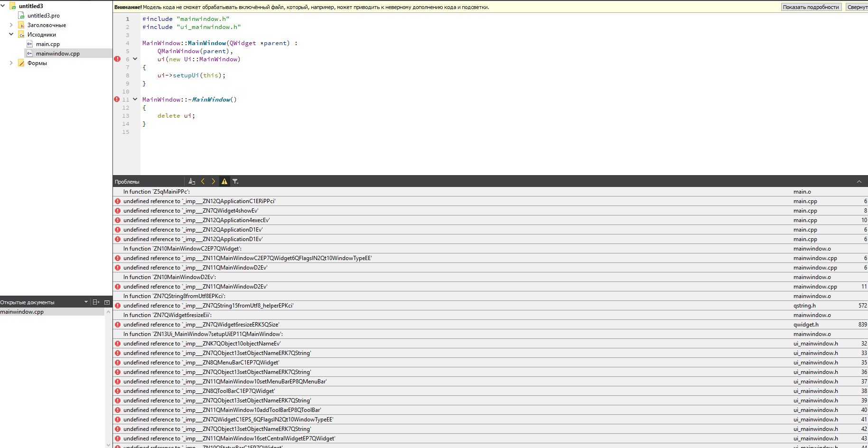Open the issues filter funnel menu
The height and width of the screenshot is (448, 868).
tap(235, 181)
